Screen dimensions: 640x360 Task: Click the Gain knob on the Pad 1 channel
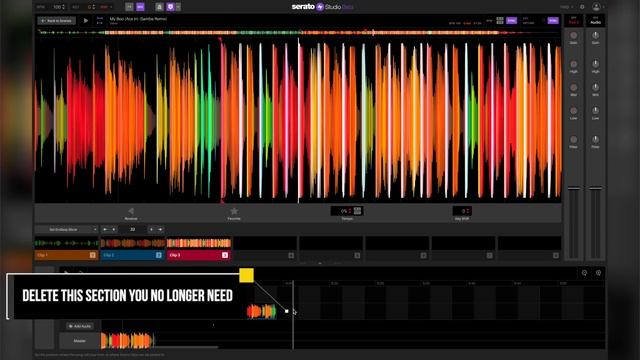[x=573, y=36]
